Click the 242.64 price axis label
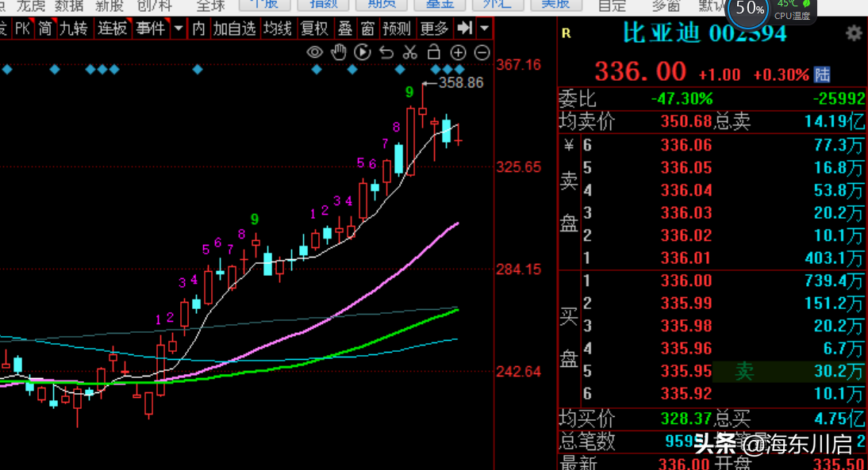The image size is (868, 470). click(x=518, y=372)
